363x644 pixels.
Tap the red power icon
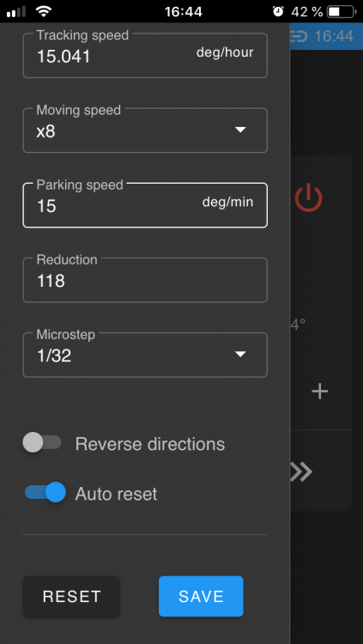click(x=308, y=198)
